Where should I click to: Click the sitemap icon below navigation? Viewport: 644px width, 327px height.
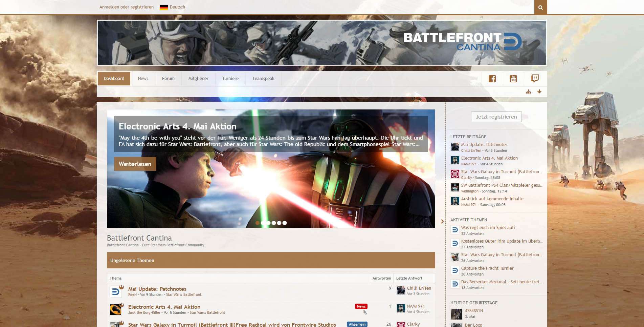[x=529, y=91]
